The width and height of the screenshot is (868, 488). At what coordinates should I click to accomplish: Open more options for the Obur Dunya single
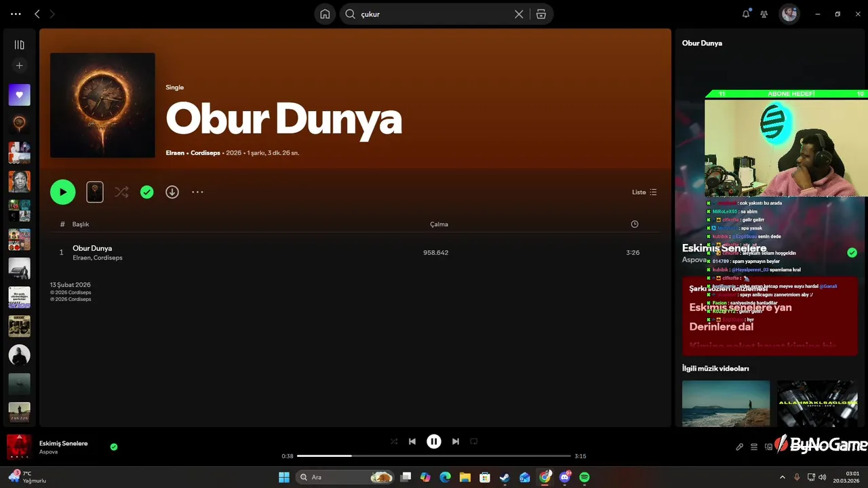click(x=197, y=192)
